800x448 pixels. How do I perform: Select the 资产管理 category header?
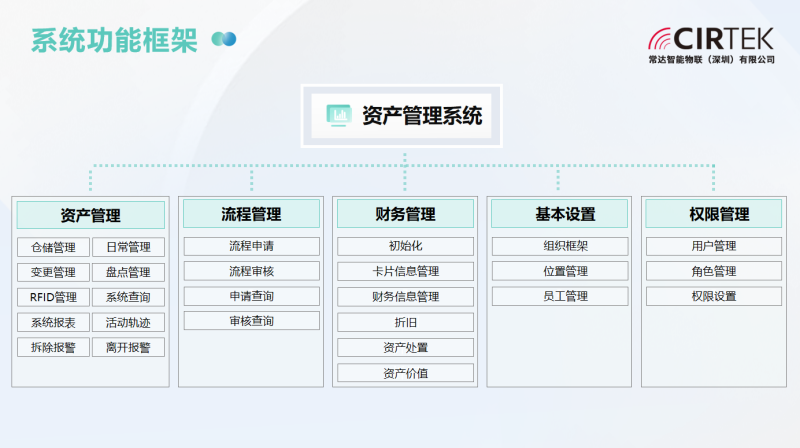tap(90, 215)
